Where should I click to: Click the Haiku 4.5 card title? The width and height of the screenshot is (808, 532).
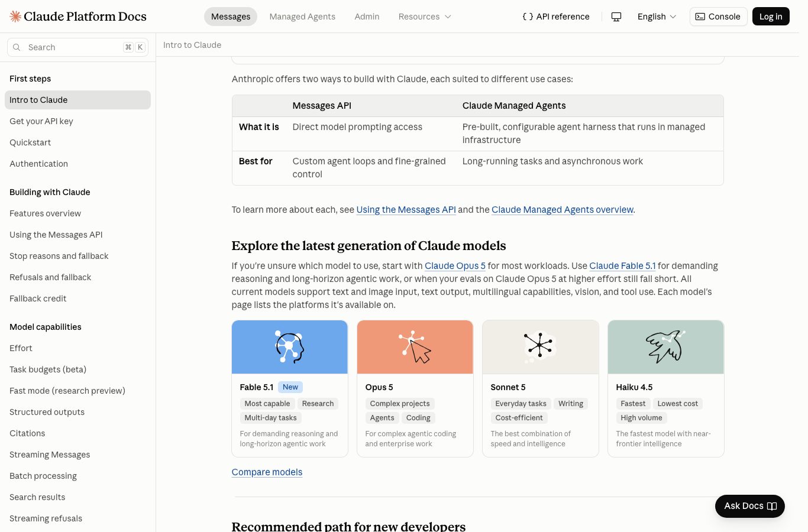[634, 387]
